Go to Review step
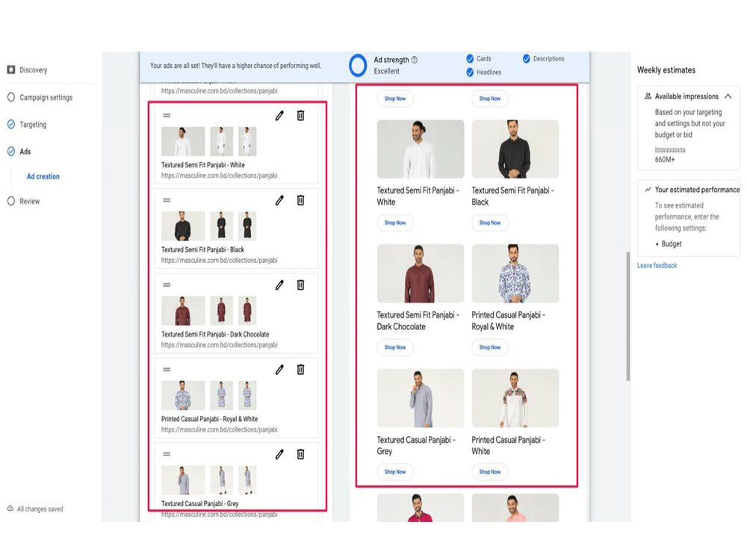Image resolution: width=747 pixels, height=560 pixels. click(30, 201)
